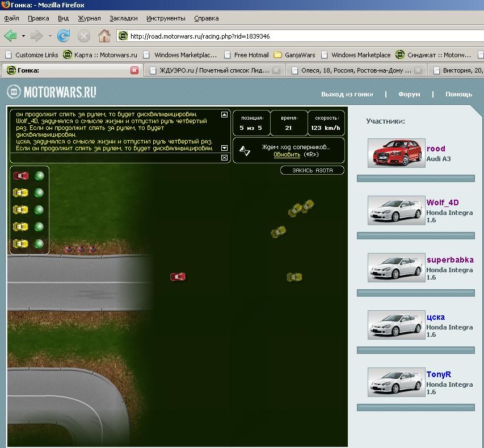Open the Free Hotmail bookmark
Image resolution: width=484 pixels, height=448 pixels.
[246, 55]
